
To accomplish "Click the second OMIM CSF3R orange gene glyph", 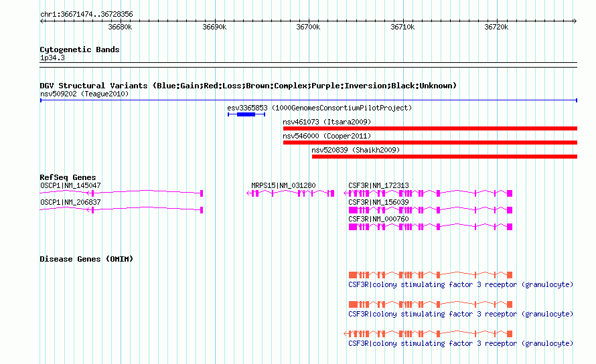I will click(431, 304).
